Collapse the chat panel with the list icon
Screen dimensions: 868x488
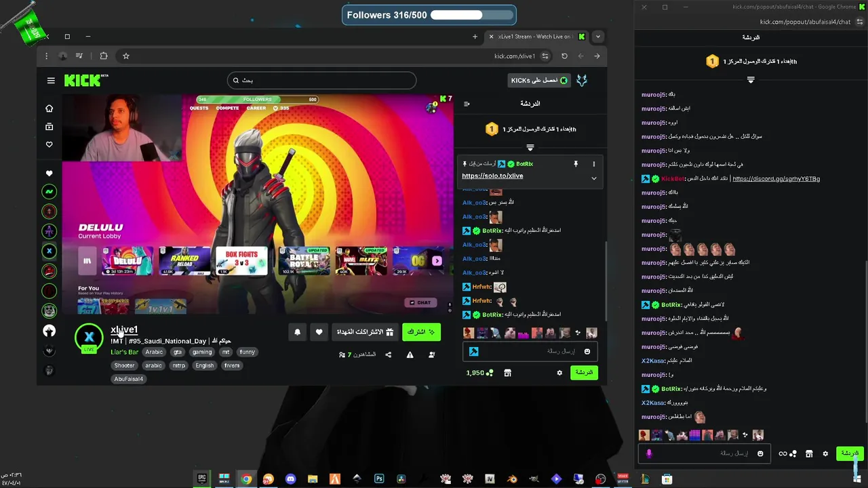coord(467,104)
